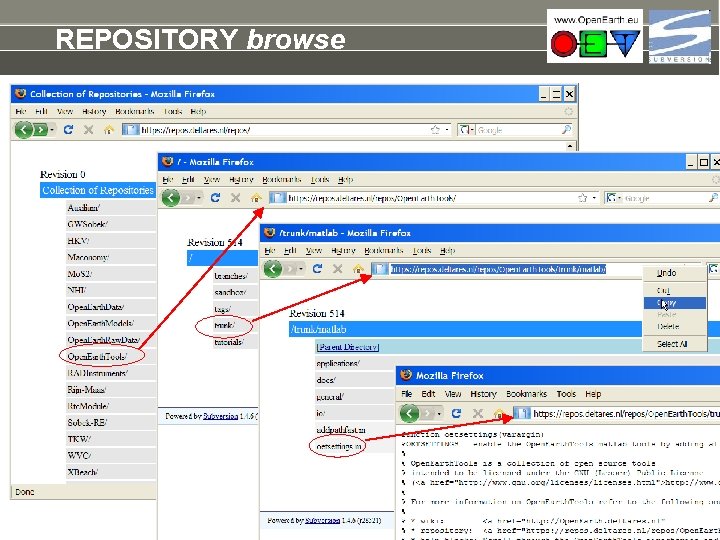Open the Parent Directory link
This screenshot has height=540, width=720.
coord(348,347)
